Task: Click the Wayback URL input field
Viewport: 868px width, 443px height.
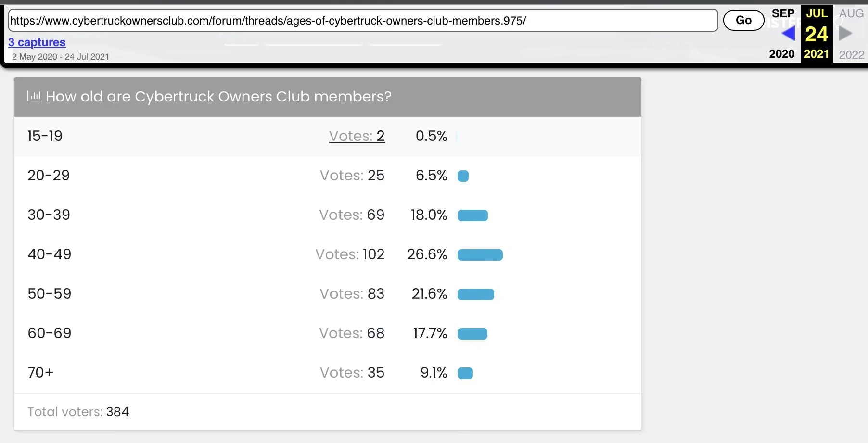Action: click(363, 20)
